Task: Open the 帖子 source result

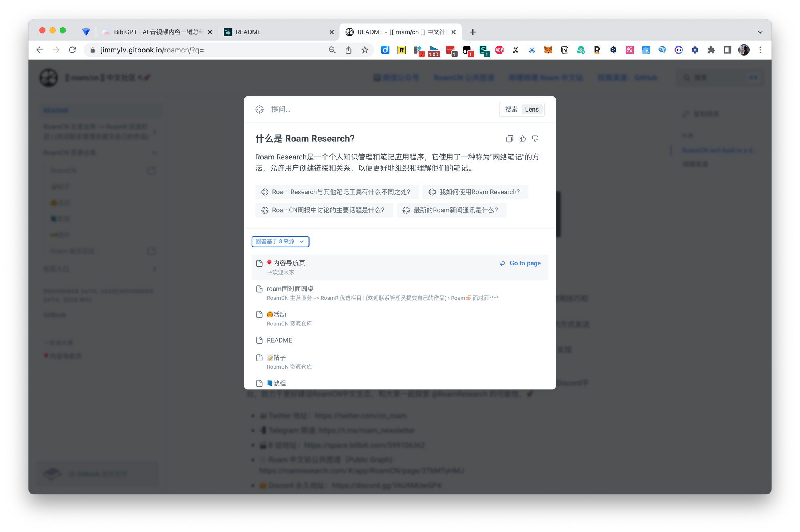Action: (x=400, y=362)
